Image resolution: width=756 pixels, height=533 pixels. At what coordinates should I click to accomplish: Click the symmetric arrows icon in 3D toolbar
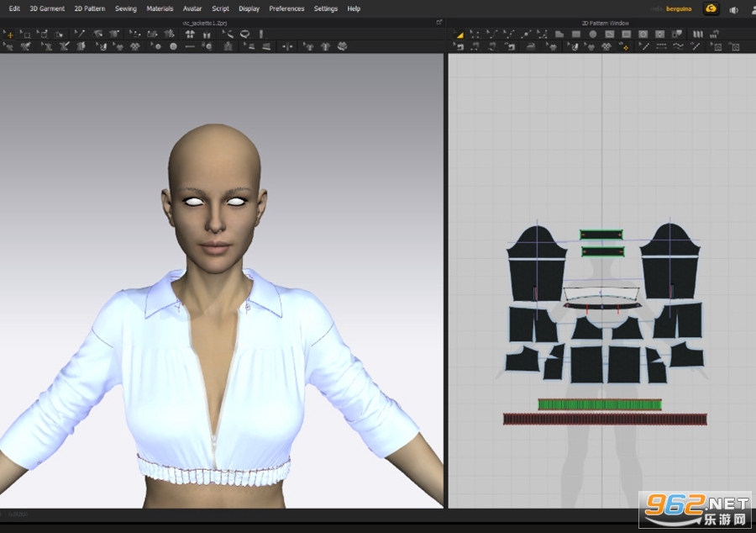pyautogui.click(x=287, y=47)
